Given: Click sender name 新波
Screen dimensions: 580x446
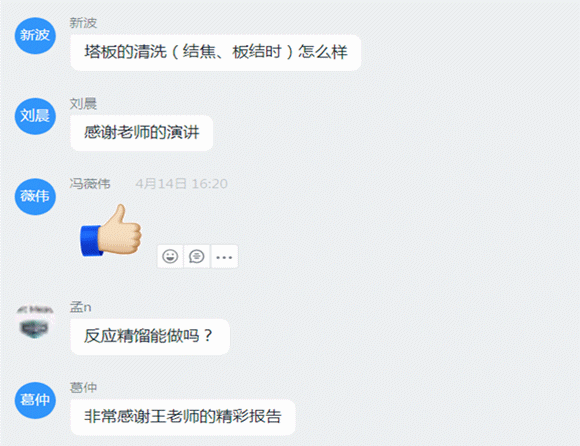Looking at the screenshot, I should [x=83, y=23].
